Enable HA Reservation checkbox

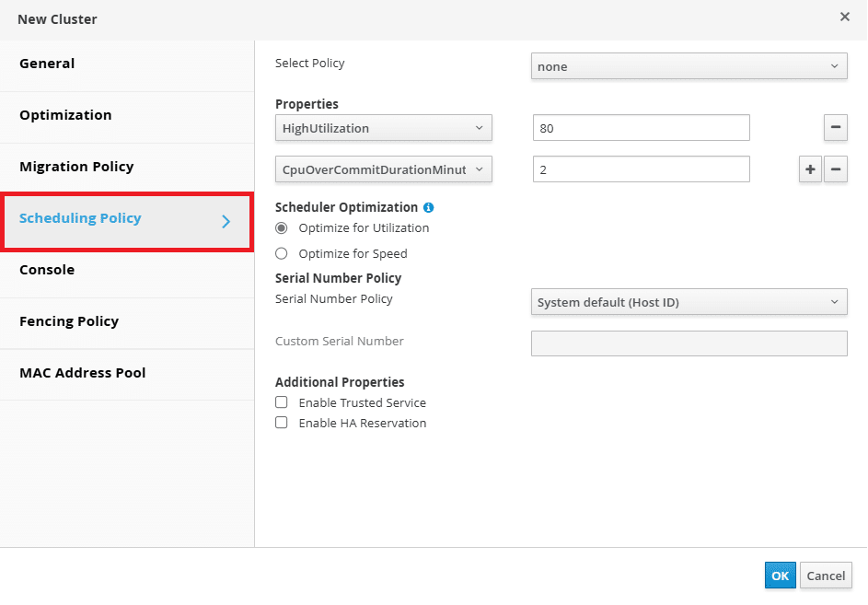[x=282, y=423]
